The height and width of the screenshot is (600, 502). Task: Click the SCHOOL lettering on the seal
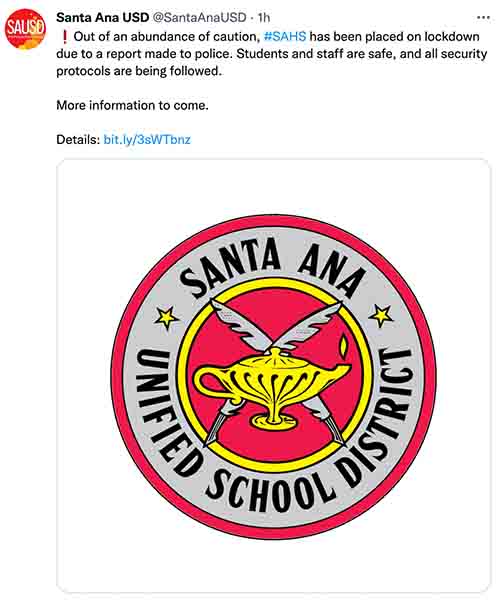click(268, 492)
